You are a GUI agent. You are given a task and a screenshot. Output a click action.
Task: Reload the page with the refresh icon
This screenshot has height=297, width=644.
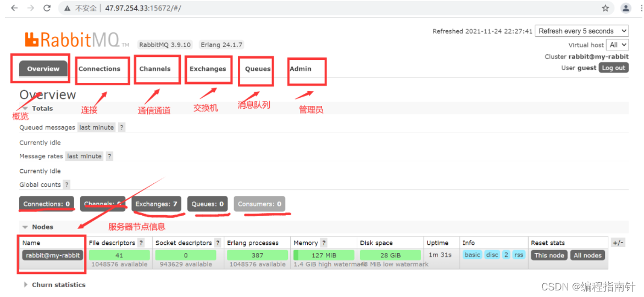tap(47, 8)
